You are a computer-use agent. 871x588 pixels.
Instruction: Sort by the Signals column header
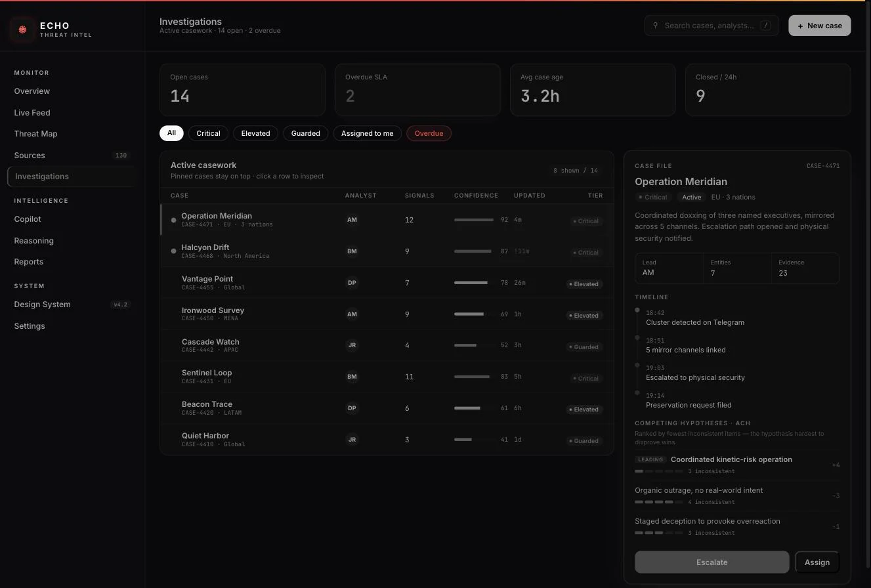point(419,196)
